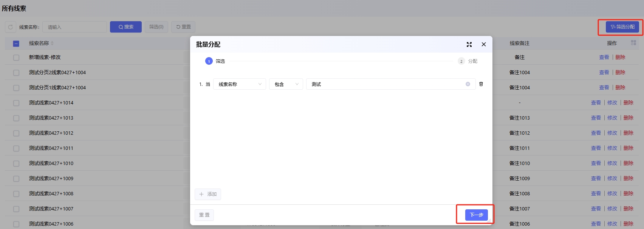
Task: Click 修改 link for row 备注1013
Action: pyautogui.click(x=612, y=118)
